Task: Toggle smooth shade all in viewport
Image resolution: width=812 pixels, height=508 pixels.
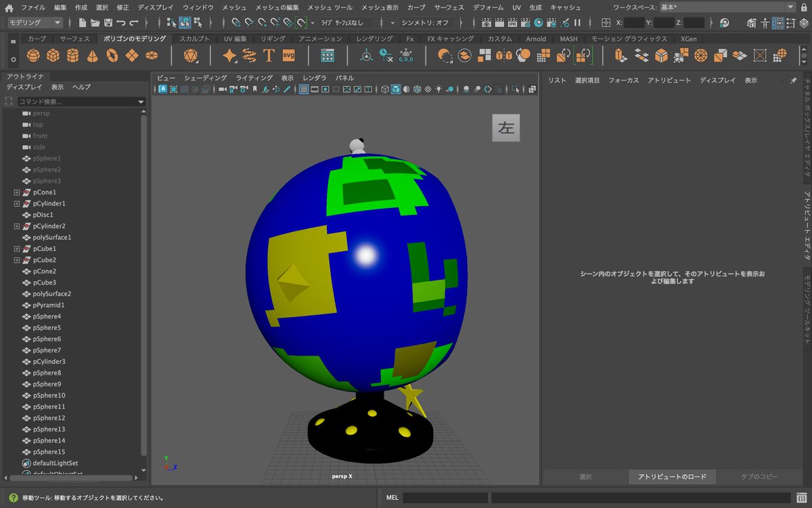Action: (x=396, y=89)
